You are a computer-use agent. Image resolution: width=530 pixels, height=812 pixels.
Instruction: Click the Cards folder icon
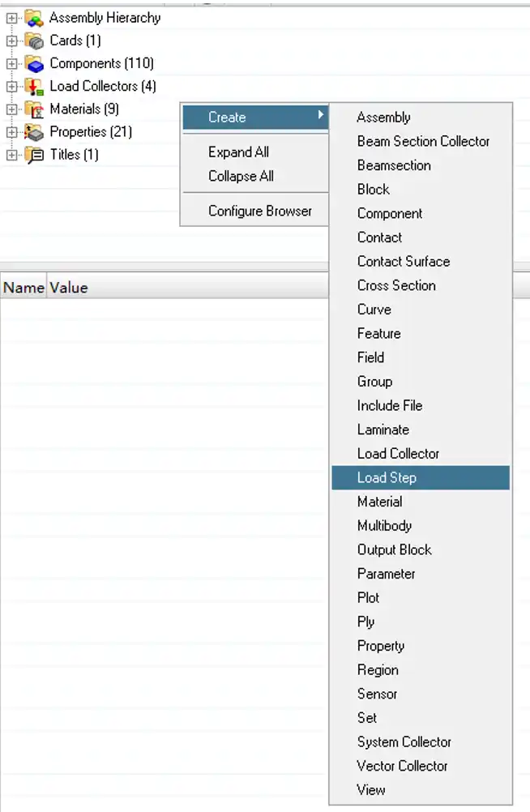click(x=34, y=41)
